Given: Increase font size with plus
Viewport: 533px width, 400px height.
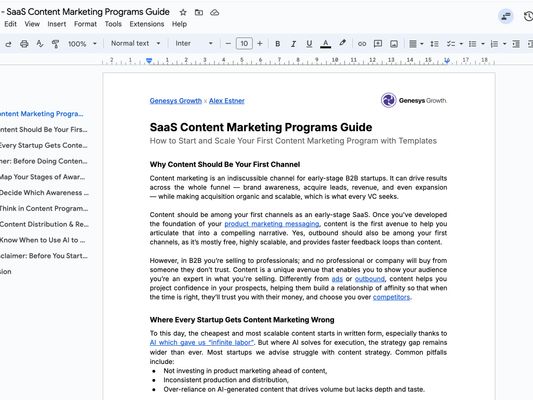Looking at the screenshot, I should (x=260, y=44).
